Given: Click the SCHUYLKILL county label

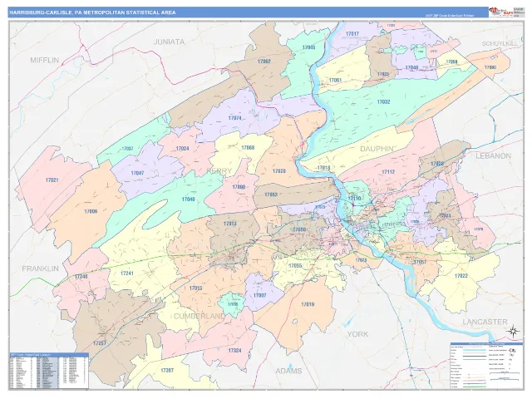Looking at the screenshot, I should pyautogui.click(x=500, y=43).
